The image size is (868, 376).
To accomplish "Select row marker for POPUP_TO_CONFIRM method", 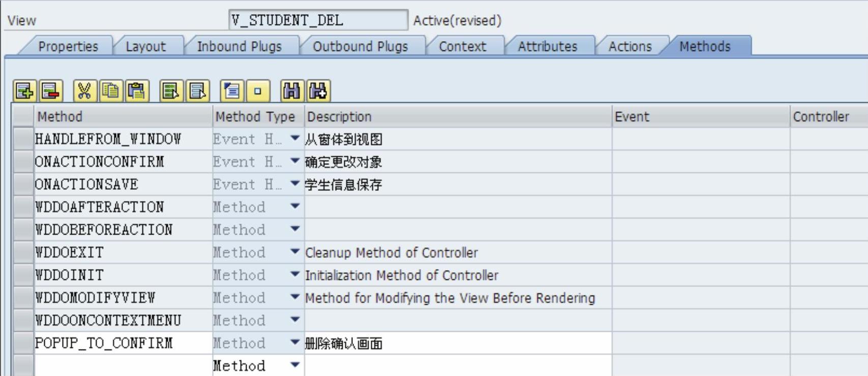I will click(23, 343).
